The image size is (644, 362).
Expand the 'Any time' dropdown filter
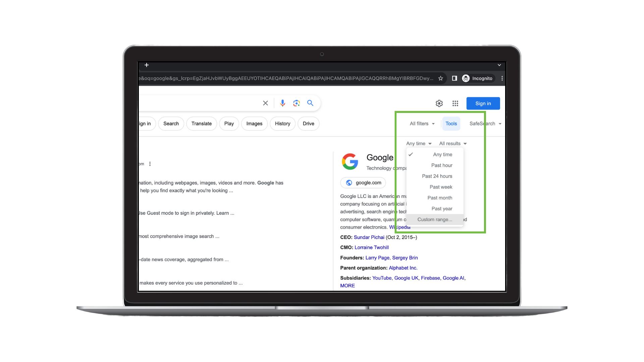coord(418,143)
